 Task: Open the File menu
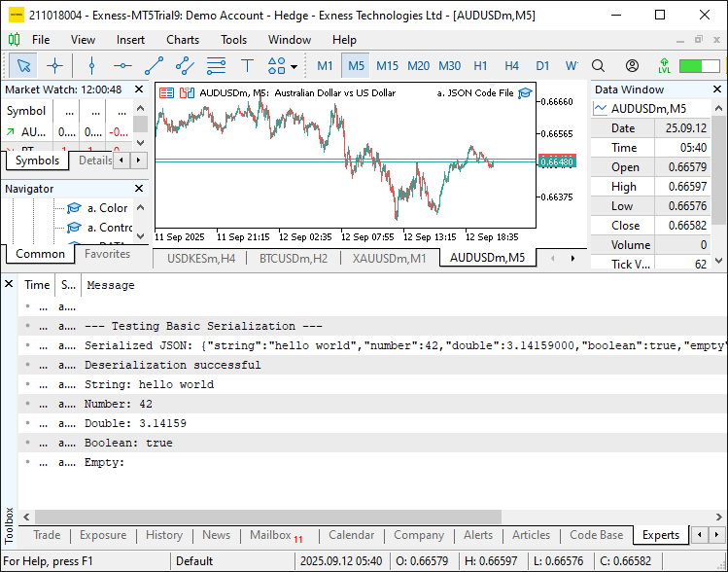pos(41,40)
